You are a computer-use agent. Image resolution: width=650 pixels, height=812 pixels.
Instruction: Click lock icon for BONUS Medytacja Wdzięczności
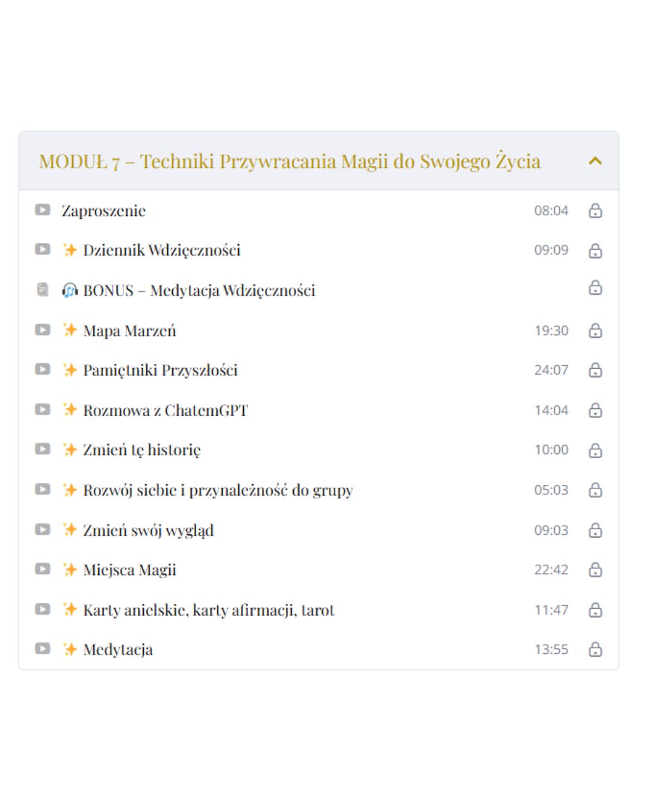tap(595, 288)
